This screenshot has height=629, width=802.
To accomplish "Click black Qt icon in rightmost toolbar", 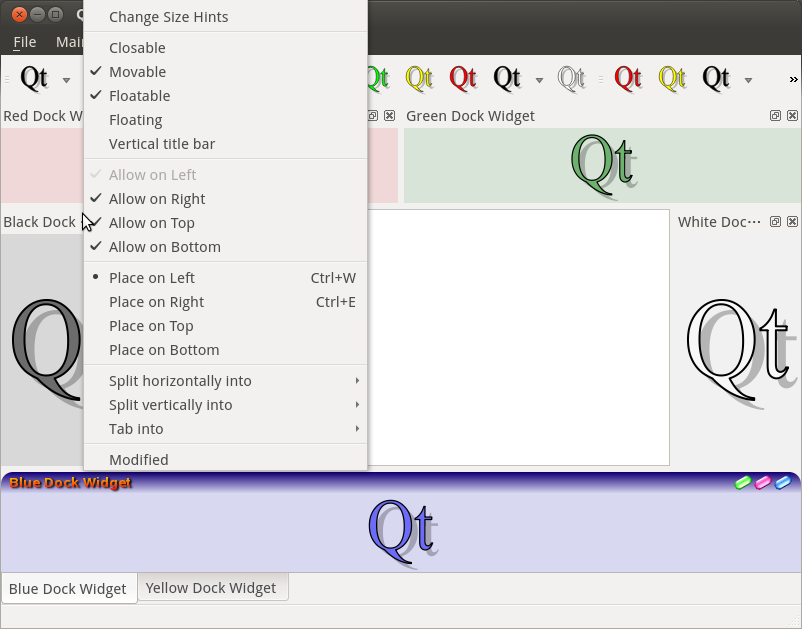I will click(716, 79).
